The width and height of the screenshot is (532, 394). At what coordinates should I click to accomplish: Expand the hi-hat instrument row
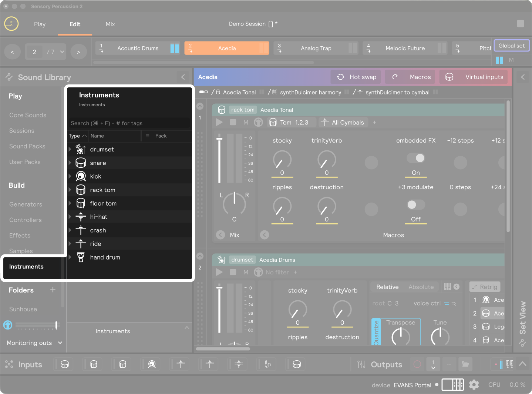[x=70, y=217]
